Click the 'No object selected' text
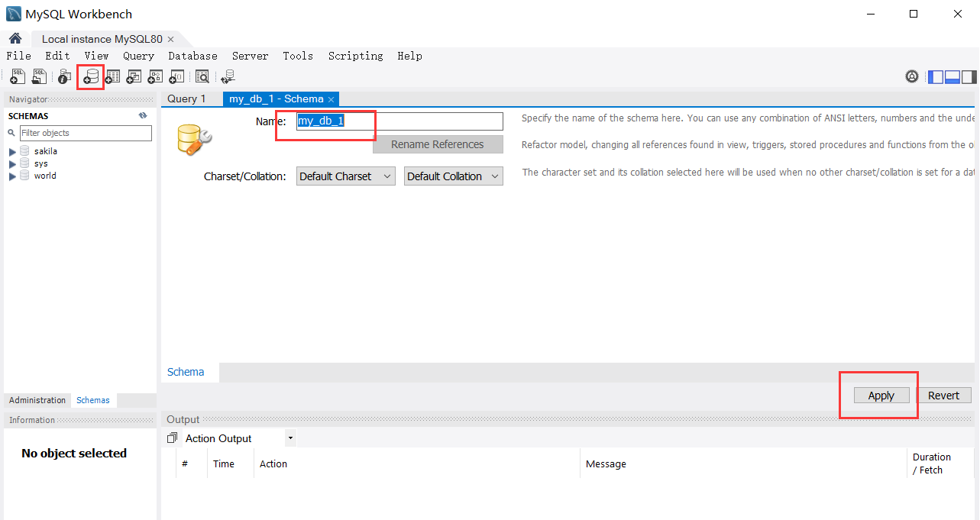This screenshot has width=980, height=520. [74, 454]
